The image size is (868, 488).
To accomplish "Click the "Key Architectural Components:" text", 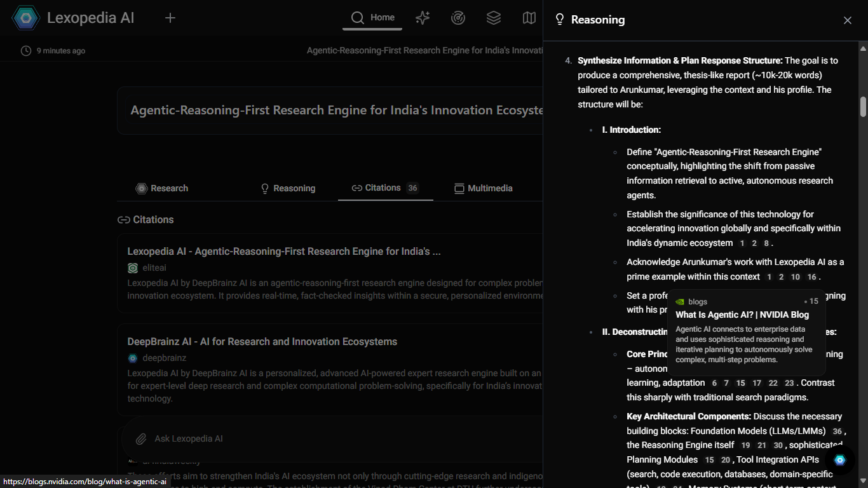I will pyautogui.click(x=689, y=417).
